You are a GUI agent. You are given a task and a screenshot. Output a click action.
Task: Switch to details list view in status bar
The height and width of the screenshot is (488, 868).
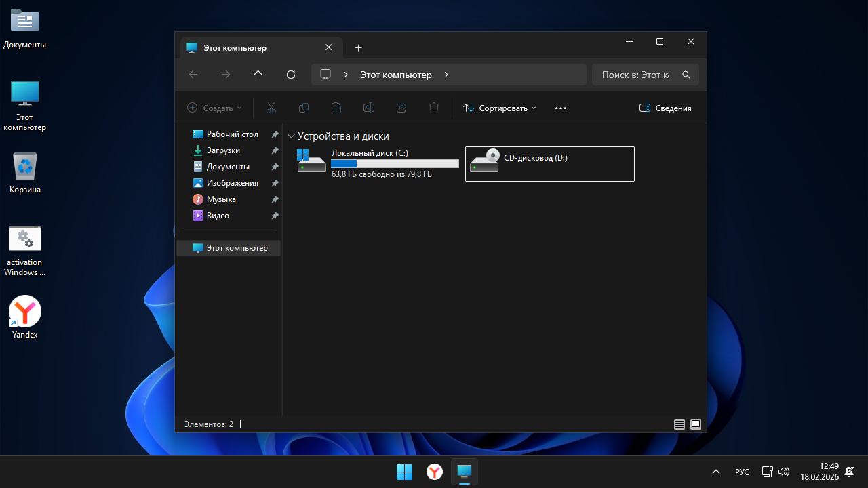[x=679, y=424]
